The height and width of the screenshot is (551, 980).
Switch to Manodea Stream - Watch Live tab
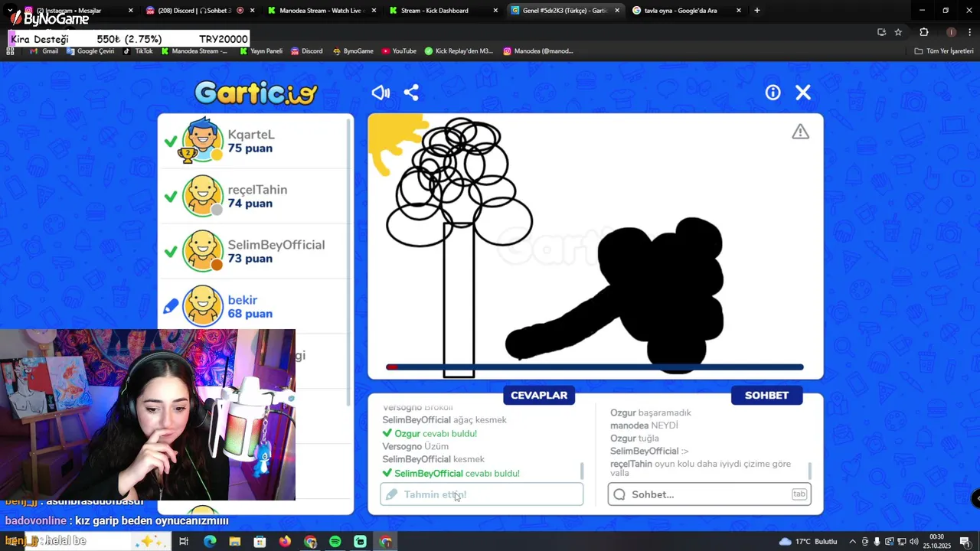[x=322, y=11]
